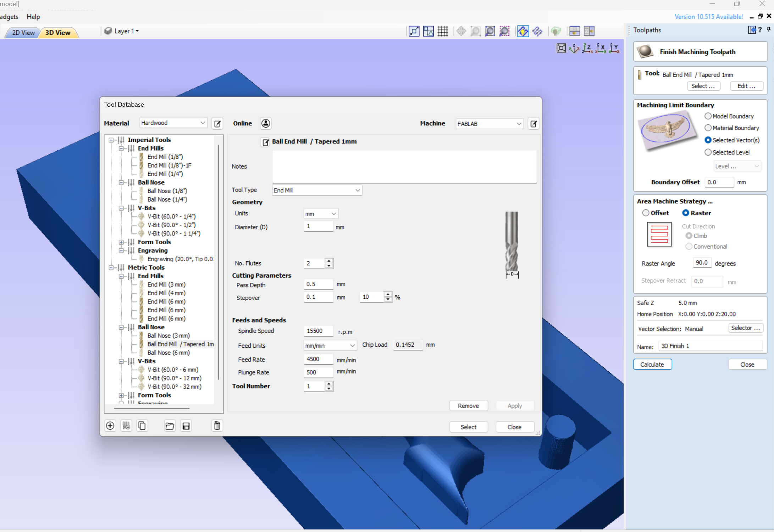Image resolution: width=774 pixels, height=532 pixels.
Task: View the model along the X axis
Action: click(601, 48)
